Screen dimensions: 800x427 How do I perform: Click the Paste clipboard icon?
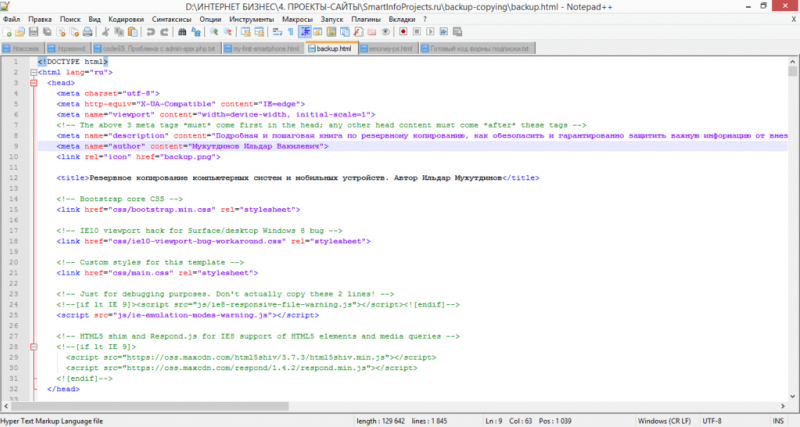coord(133,32)
